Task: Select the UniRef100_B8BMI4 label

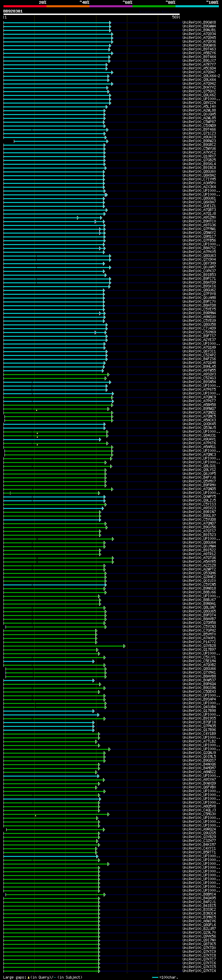Action: point(199,894)
